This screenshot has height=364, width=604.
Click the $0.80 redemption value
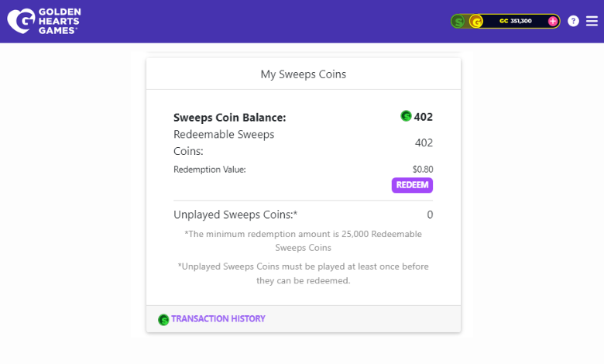pos(423,169)
